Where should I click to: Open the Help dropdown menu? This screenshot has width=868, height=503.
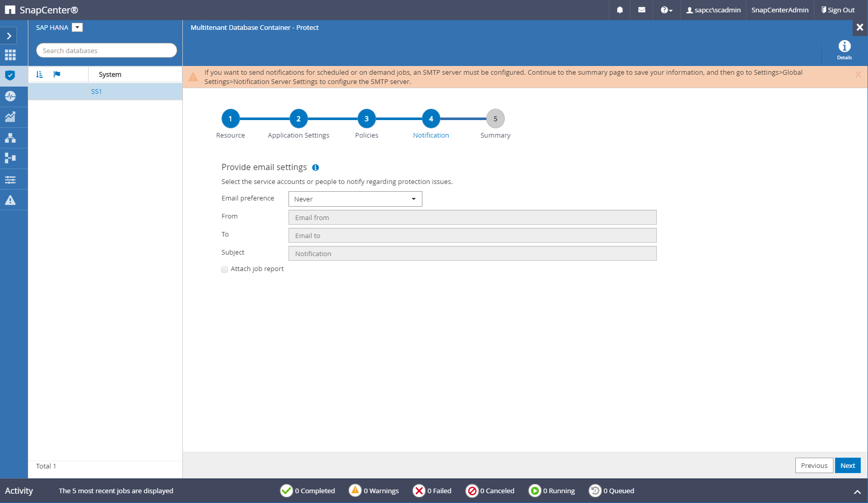click(x=667, y=10)
